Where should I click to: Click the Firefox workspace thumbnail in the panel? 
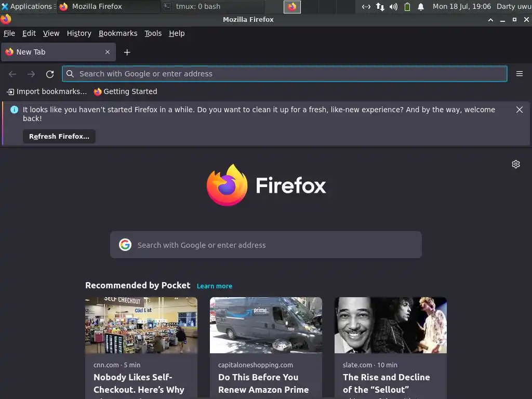point(292,7)
